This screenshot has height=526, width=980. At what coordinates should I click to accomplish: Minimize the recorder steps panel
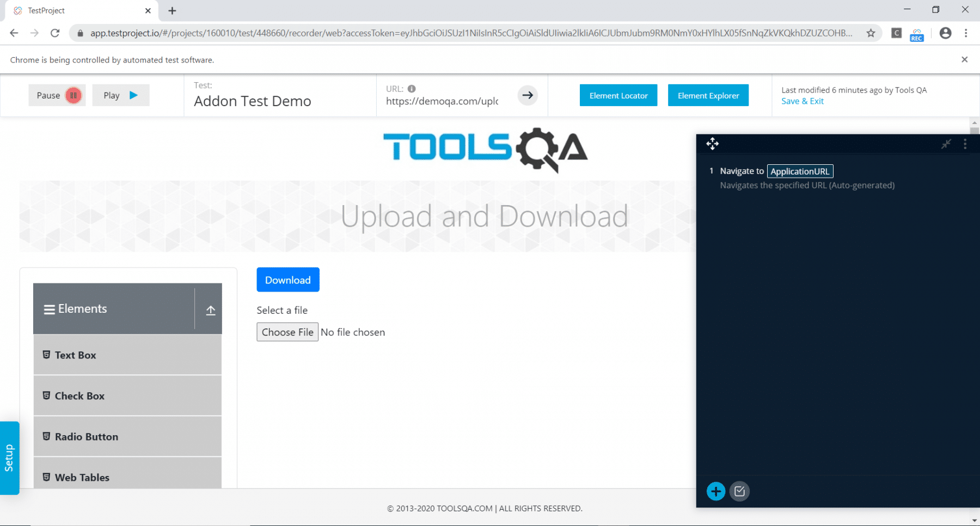click(946, 144)
